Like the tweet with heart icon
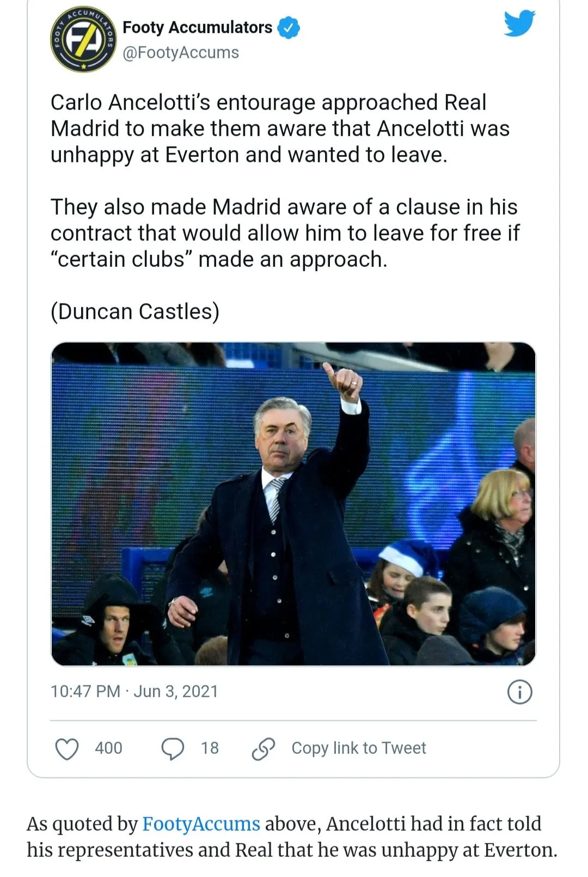Screen dimensions: 588x877 pyautogui.click(x=67, y=748)
